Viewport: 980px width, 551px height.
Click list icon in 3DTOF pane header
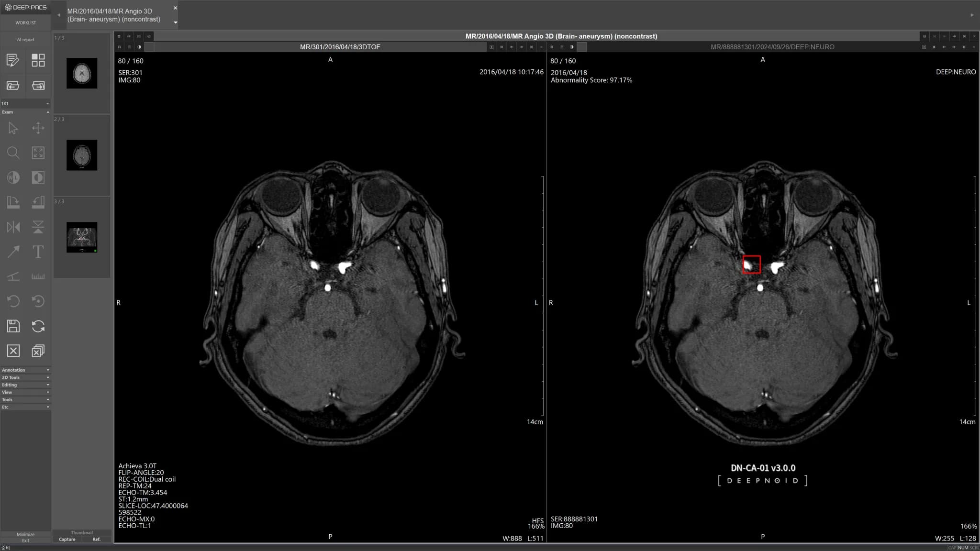point(129,47)
